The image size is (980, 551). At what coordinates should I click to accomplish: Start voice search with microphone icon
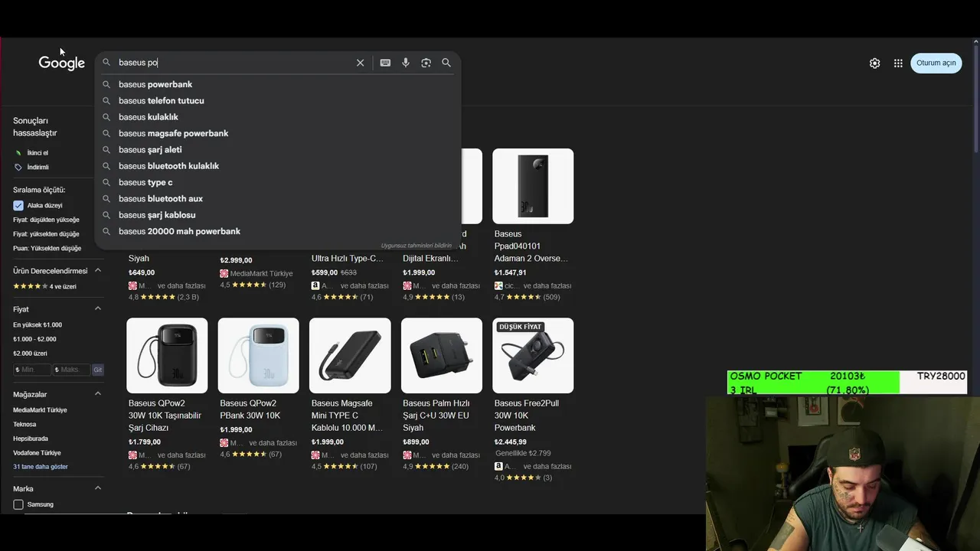(x=406, y=63)
